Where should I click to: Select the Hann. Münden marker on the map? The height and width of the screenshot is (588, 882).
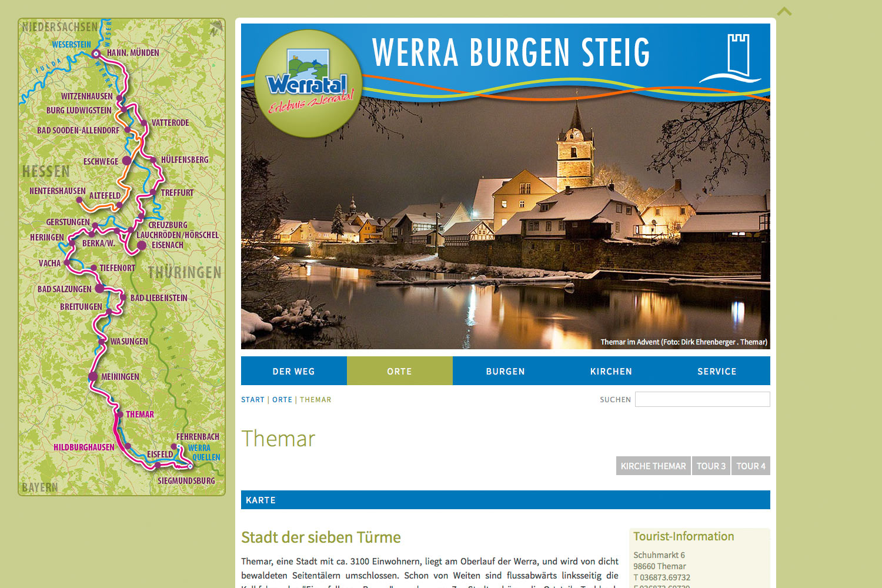[95, 54]
